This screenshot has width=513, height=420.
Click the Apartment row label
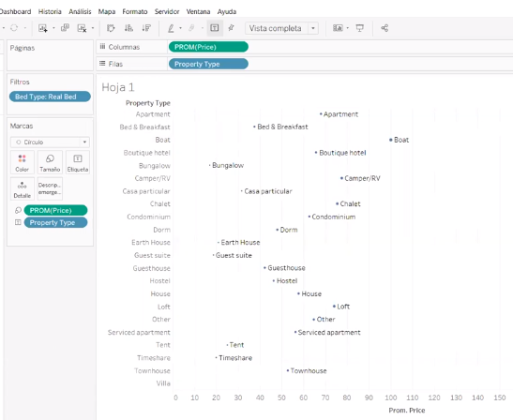(153, 114)
